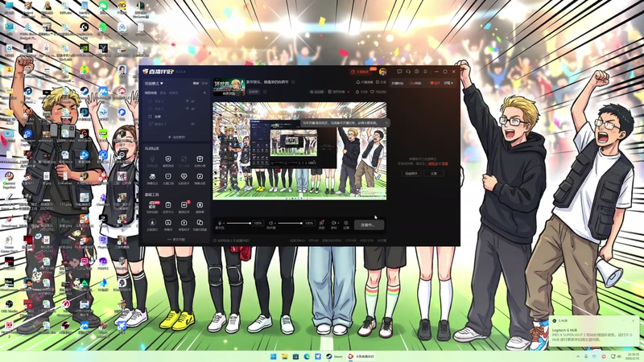The width and height of the screenshot is (644, 362).
Task: Open the fourth icon in 基础工具 top row
Action: [x=200, y=207]
